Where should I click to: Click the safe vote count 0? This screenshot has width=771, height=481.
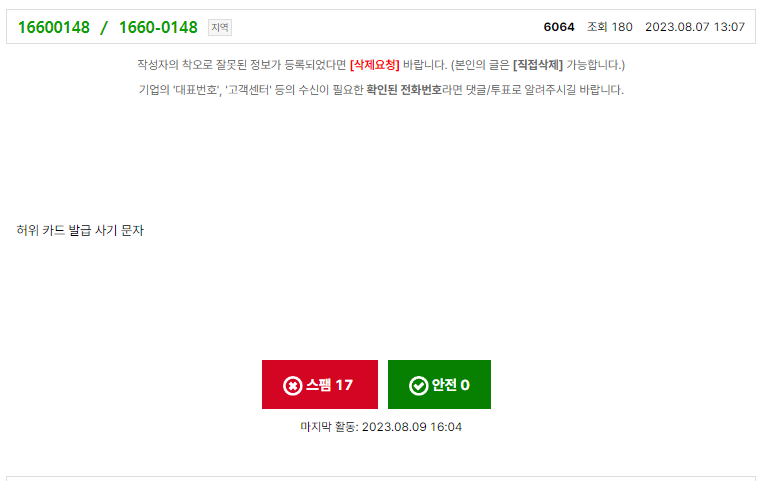pos(465,385)
